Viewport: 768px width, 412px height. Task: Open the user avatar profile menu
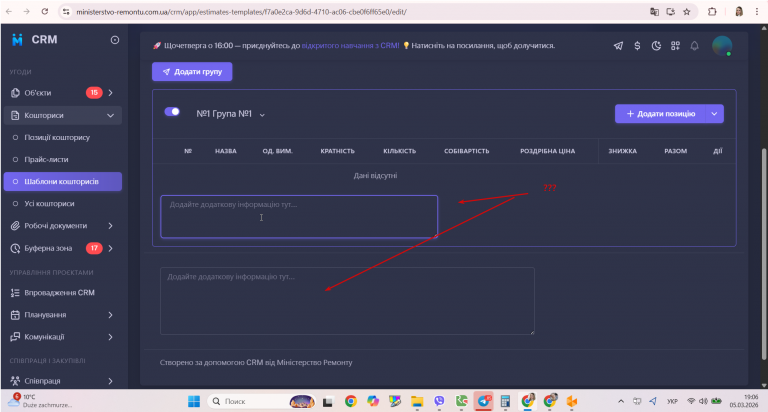(722, 46)
